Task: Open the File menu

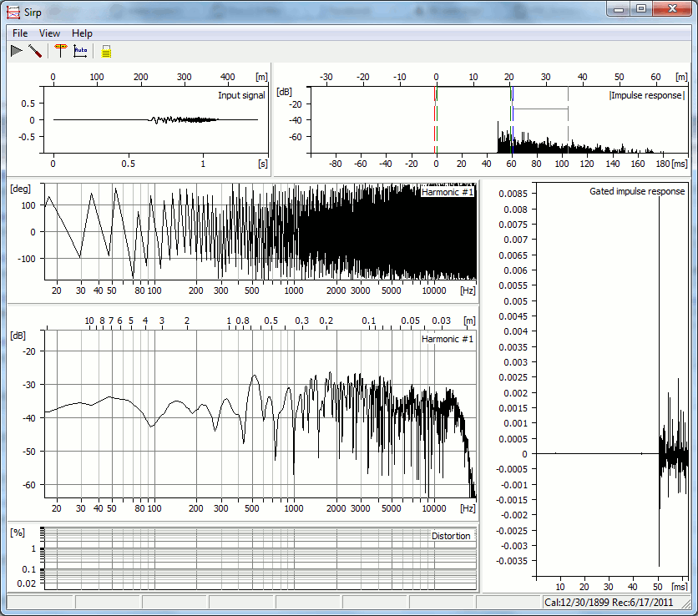Action: coord(20,33)
